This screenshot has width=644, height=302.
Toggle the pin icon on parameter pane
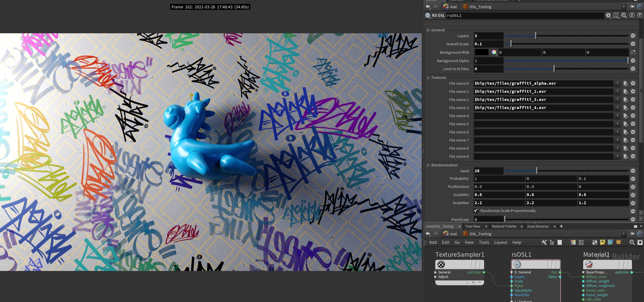tap(632, 7)
